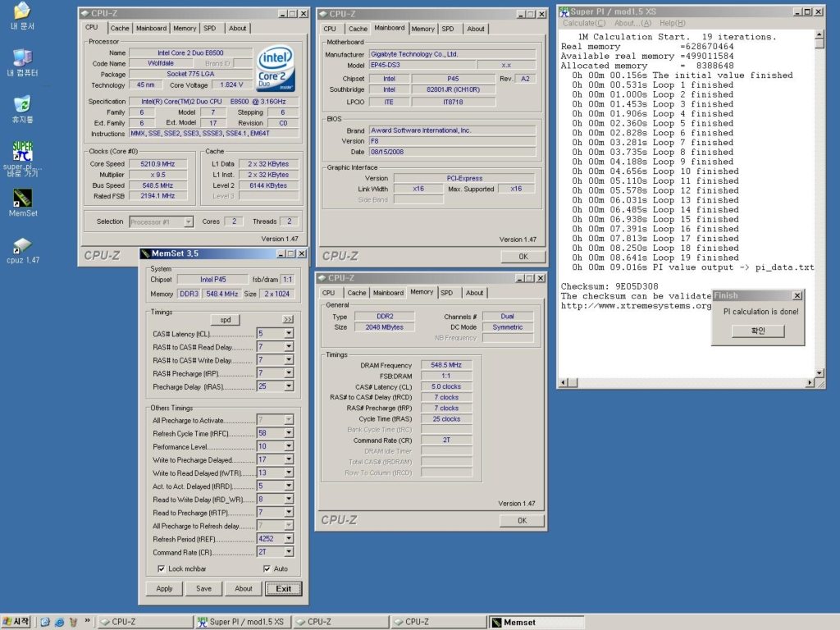This screenshot has width=840, height=630.
Task: Click the Super PI vertical scrollbar up arrow
Action: pyautogui.click(x=819, y=34)
